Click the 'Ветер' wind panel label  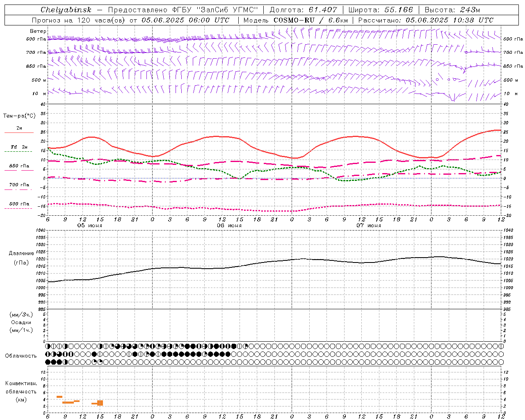pyautogui.click(x=38, y=31)
